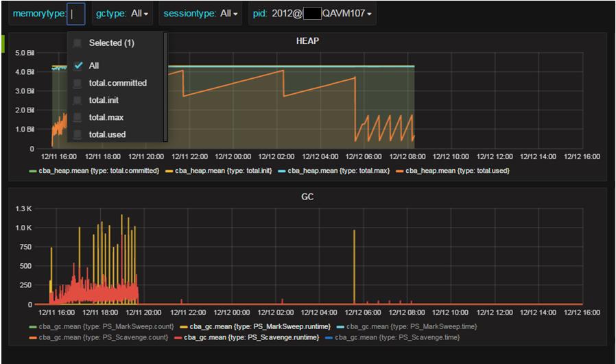This screenshot has height=364, width=616.
Task: Open the HEAP panel title menu
Action: (307, 41)
